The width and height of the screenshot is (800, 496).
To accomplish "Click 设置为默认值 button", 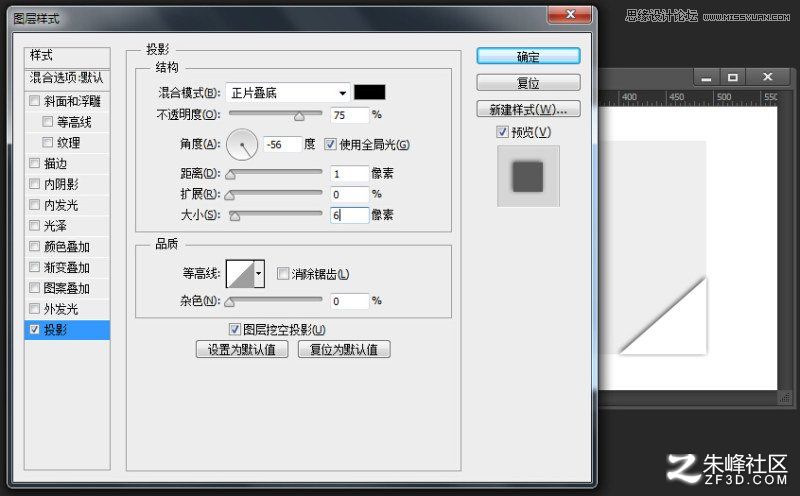I will pyautogui.click(x=242, y=350).
